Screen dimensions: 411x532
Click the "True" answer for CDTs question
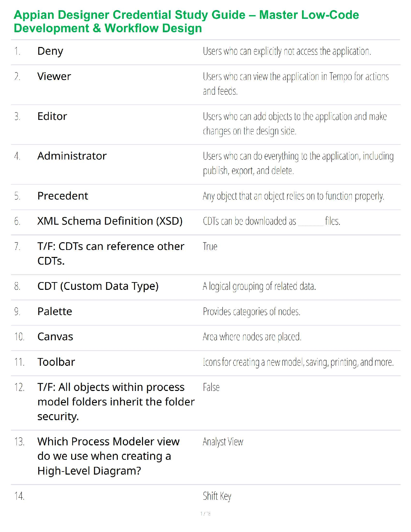[210, 247]
